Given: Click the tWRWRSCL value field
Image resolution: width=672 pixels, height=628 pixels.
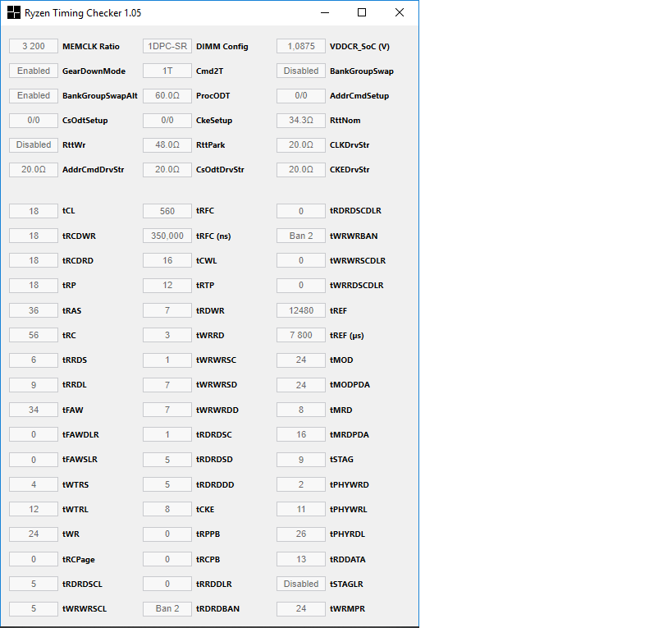Looking at the screenshot, I should (x=34, y=609).
